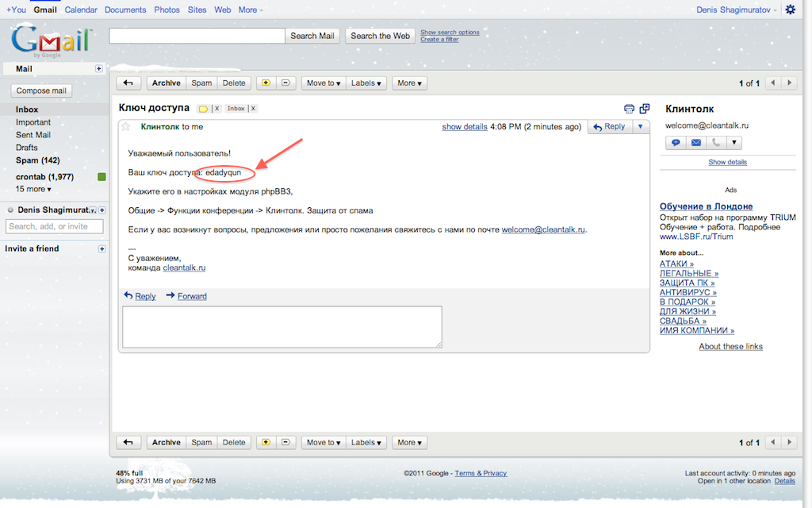This screenshot has height=508, width=812.
Task: Go to the Spam folder
Action: [x=38, y=160]
